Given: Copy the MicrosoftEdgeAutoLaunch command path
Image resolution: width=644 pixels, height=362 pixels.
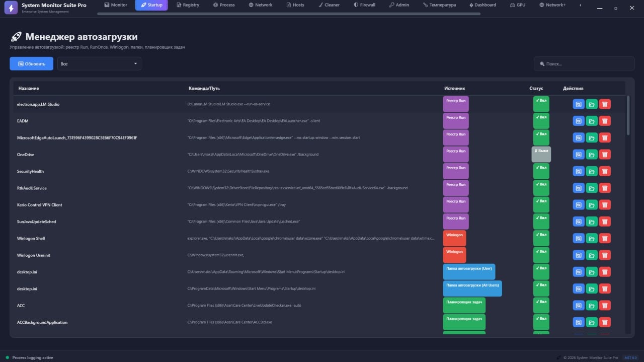Looking at the screenshot, I should [579, 137].
